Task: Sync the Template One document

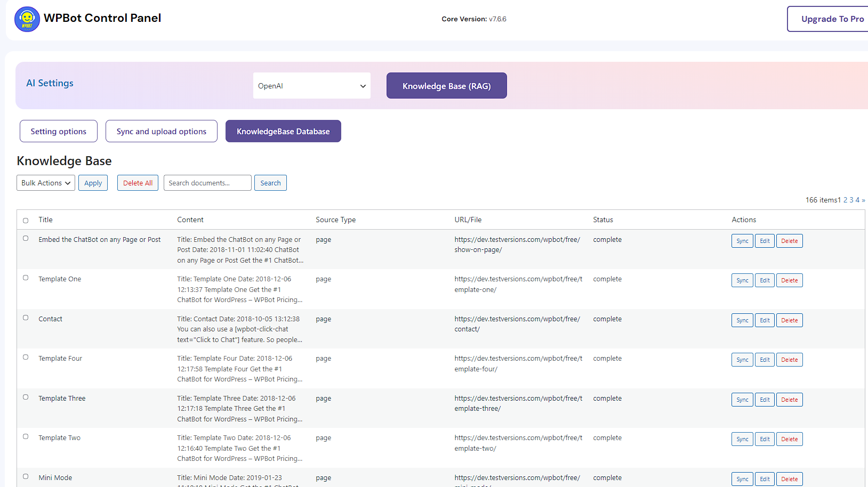Action: click(x=742, y=280)
